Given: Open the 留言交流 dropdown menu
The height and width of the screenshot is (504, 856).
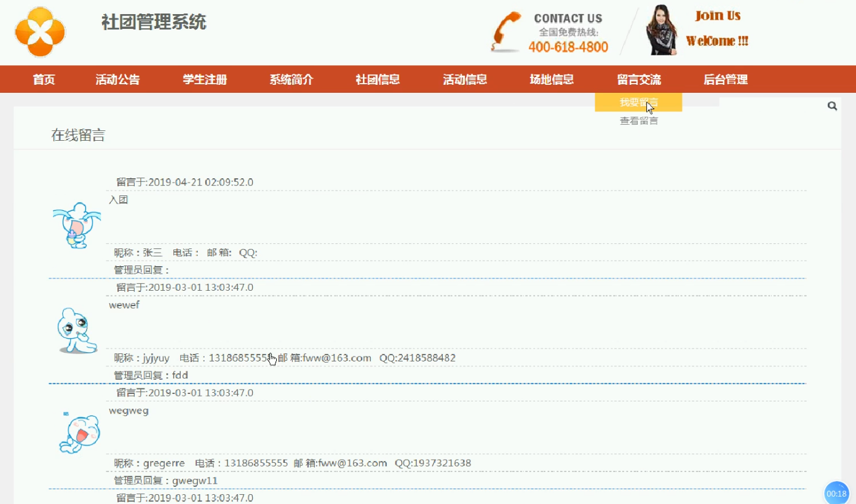Looking at the screenshot, I should [638, 79].
